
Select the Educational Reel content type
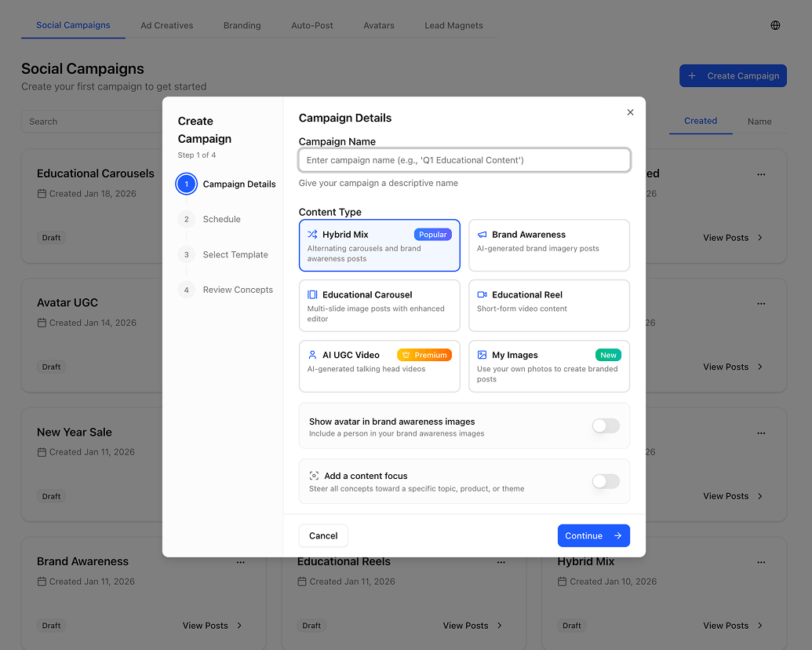tap(548, 305)
